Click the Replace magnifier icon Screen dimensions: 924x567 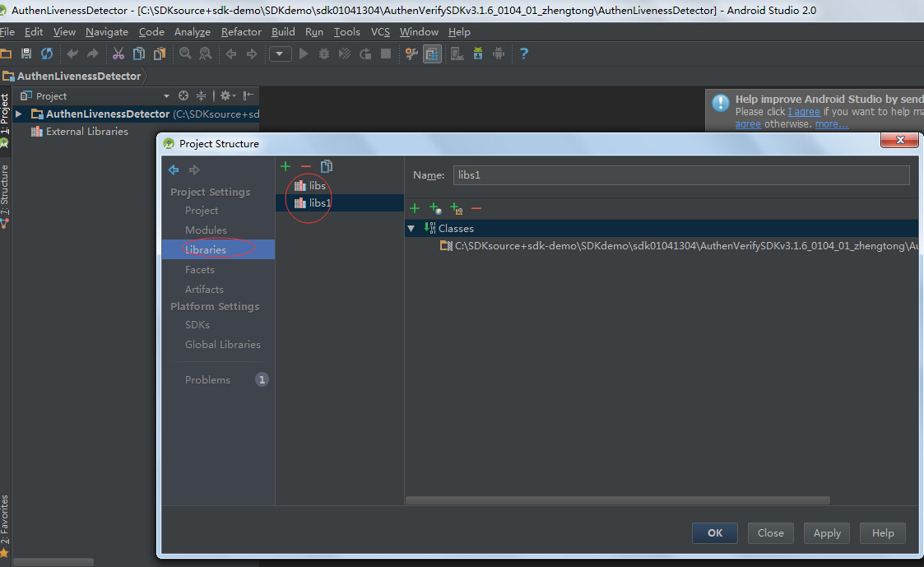point(205,53)
